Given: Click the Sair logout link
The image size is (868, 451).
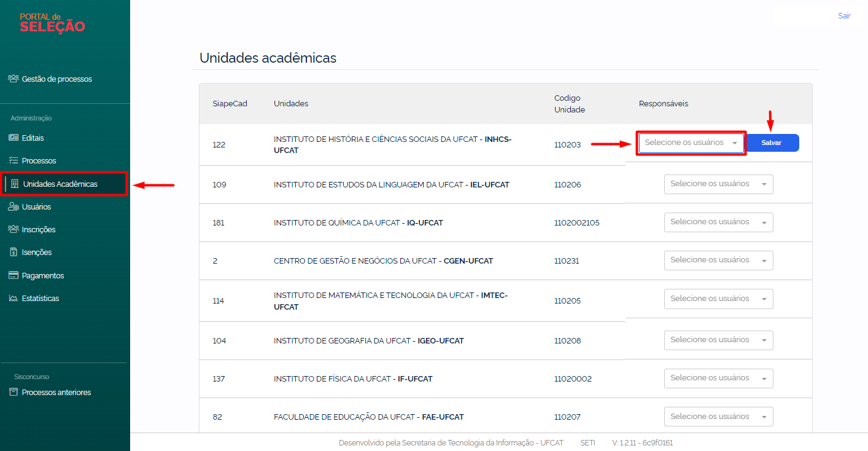Looking at the screenshot, I should tap(844, 16).
